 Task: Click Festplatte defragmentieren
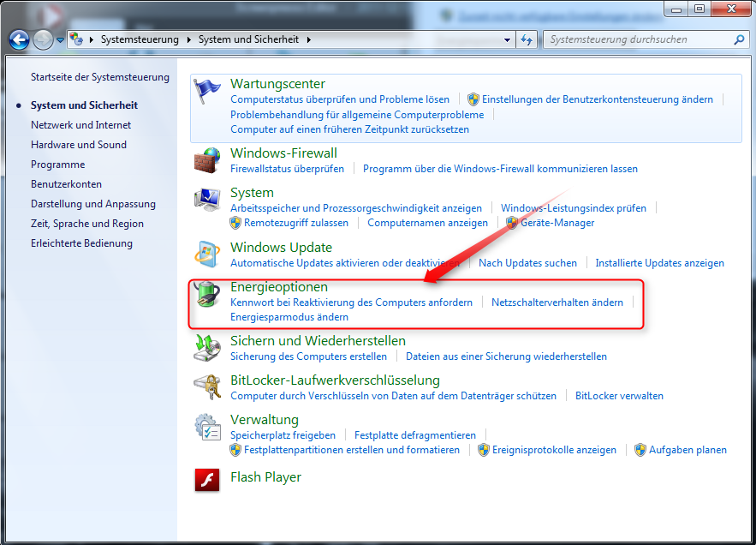pos(415,435)
